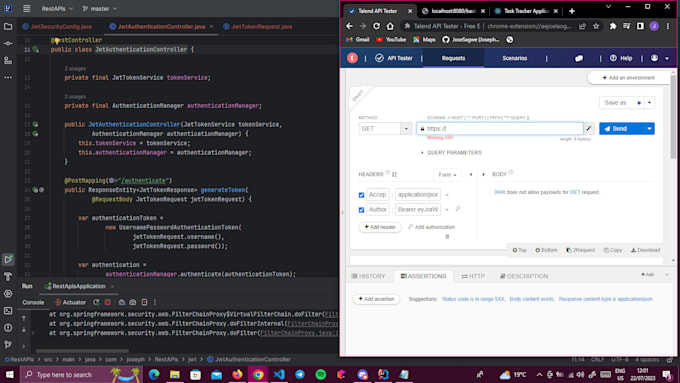The image size is (680, 383).
Task: Open the RestApis project dropdown
Action: (x=57, y=8)
